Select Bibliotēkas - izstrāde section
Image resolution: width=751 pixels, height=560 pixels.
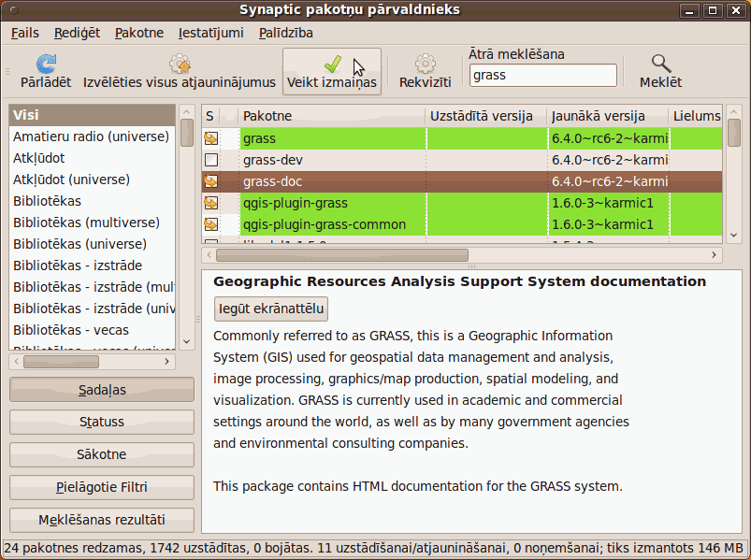(x=92, y=266)
